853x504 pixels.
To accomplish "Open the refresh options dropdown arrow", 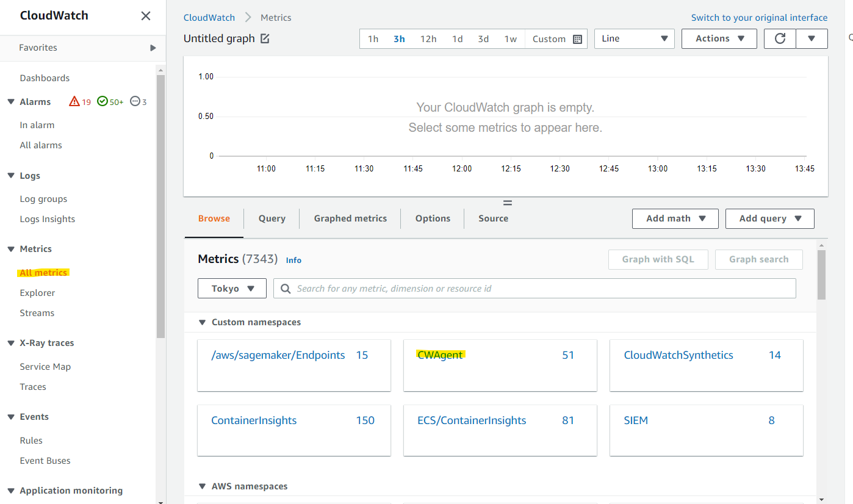I will click(x=812, y=38).
